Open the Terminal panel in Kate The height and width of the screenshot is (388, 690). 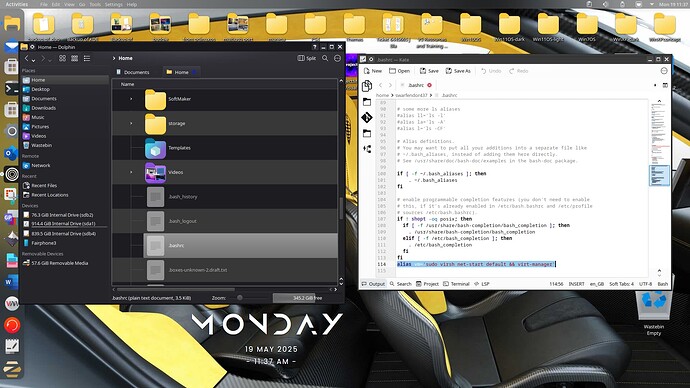pyautogui.click(x=456, y=284)
